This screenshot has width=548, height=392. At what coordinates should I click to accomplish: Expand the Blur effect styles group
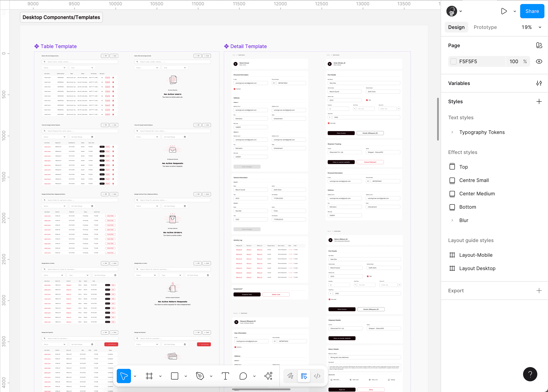[x=452, y=220]
